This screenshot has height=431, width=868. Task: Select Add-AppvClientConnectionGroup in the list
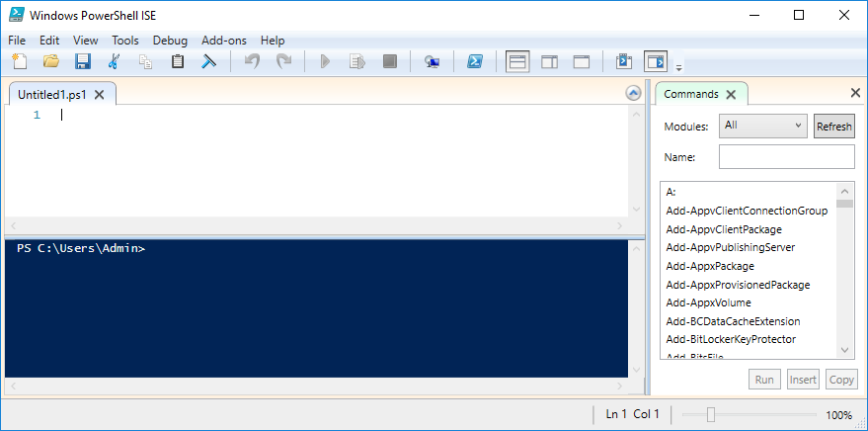coord(749,211)
